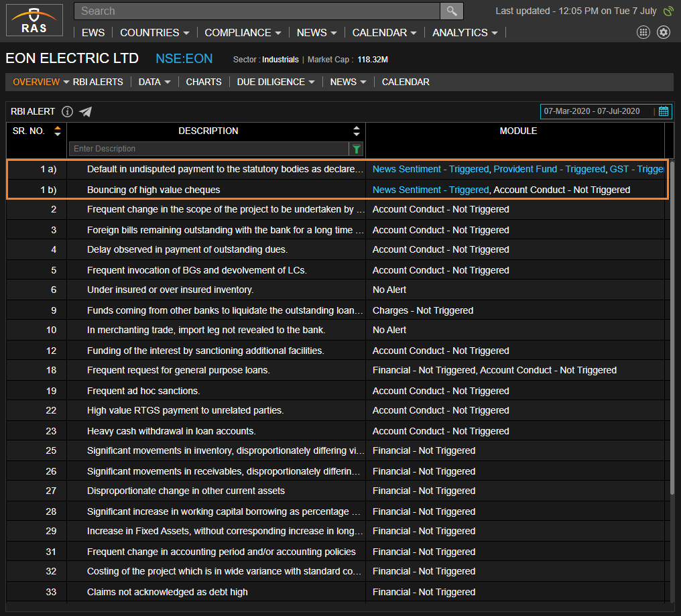Sort by the SR. NO. column arrows
This screenshot has height=616, width=681.
[x=58, y=131]
